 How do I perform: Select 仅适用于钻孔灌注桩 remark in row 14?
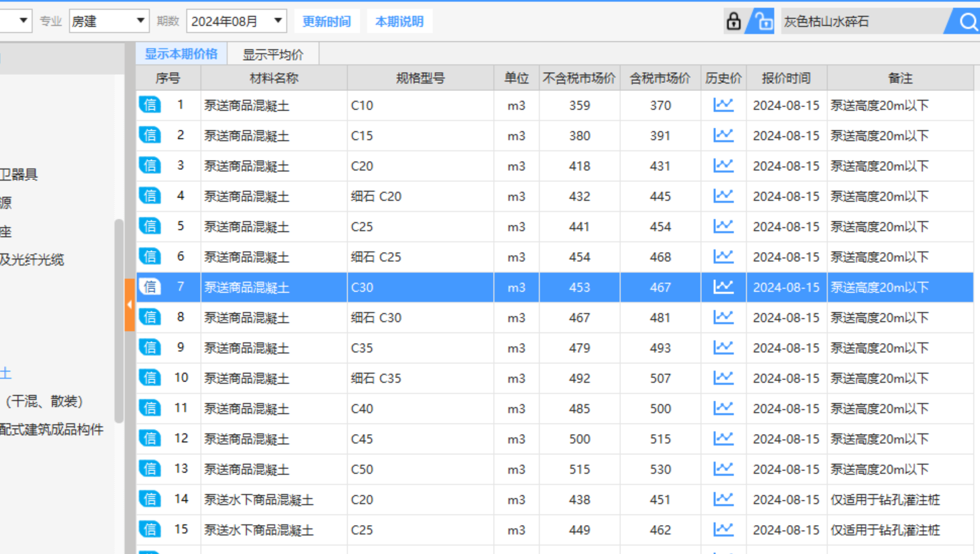[x=901, y=499]
